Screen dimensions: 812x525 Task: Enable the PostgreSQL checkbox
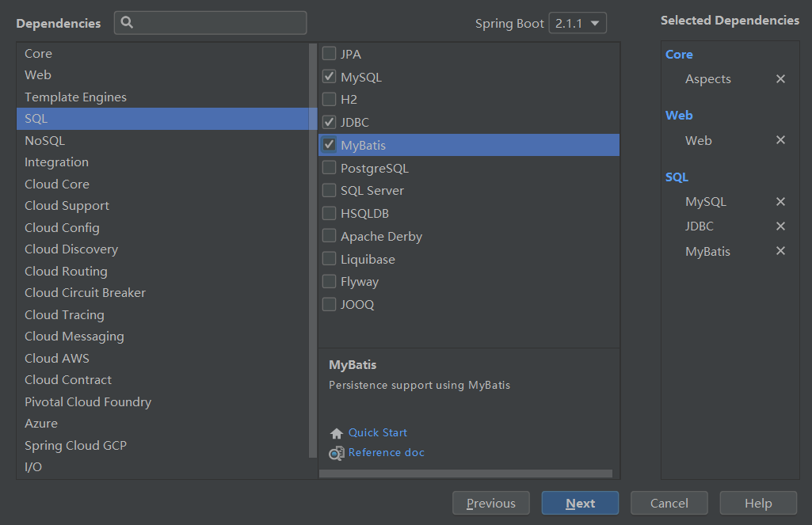329,168
